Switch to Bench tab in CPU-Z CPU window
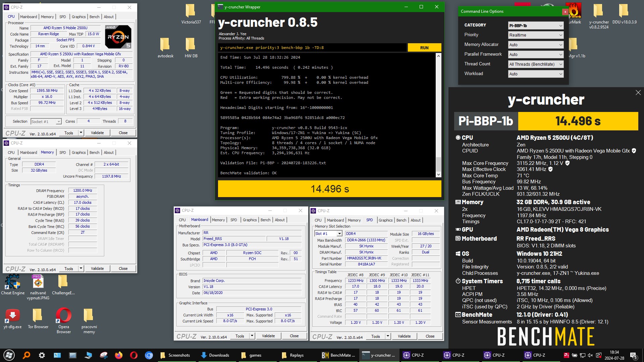 (94, 17)
